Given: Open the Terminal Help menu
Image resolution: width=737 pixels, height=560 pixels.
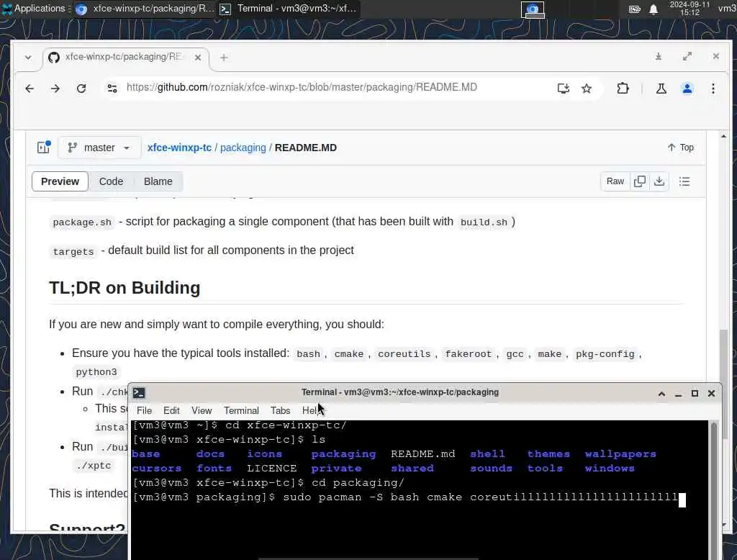Looking at the screenshot, I should point(311,410).
